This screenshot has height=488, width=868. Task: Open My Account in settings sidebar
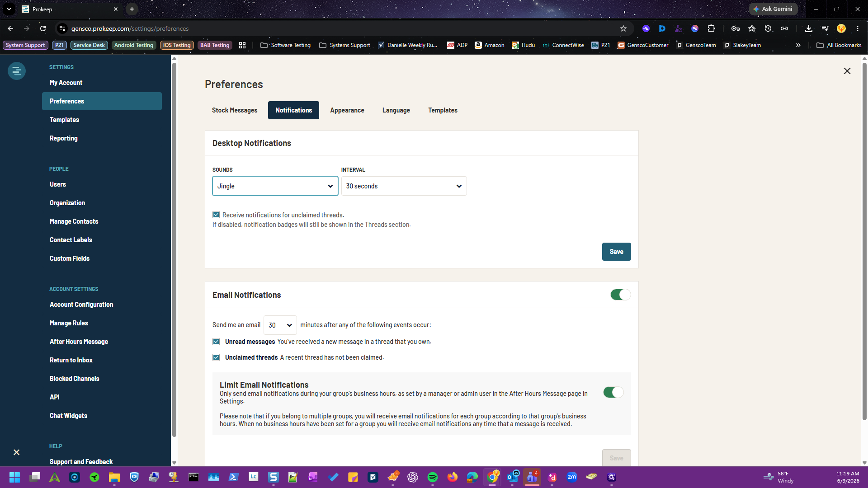(66, 83)
